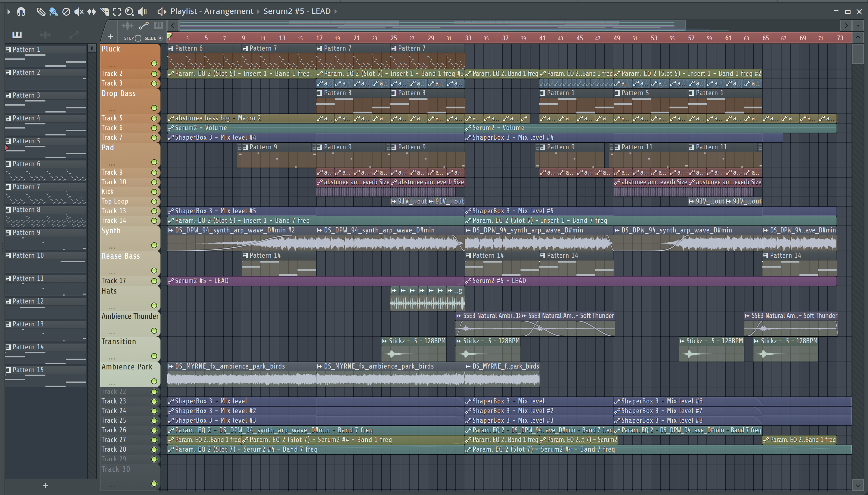This screenshot has height=495, width=868.
Task: Show audio clips in the picker panel
Action: [x=45, y=34]
